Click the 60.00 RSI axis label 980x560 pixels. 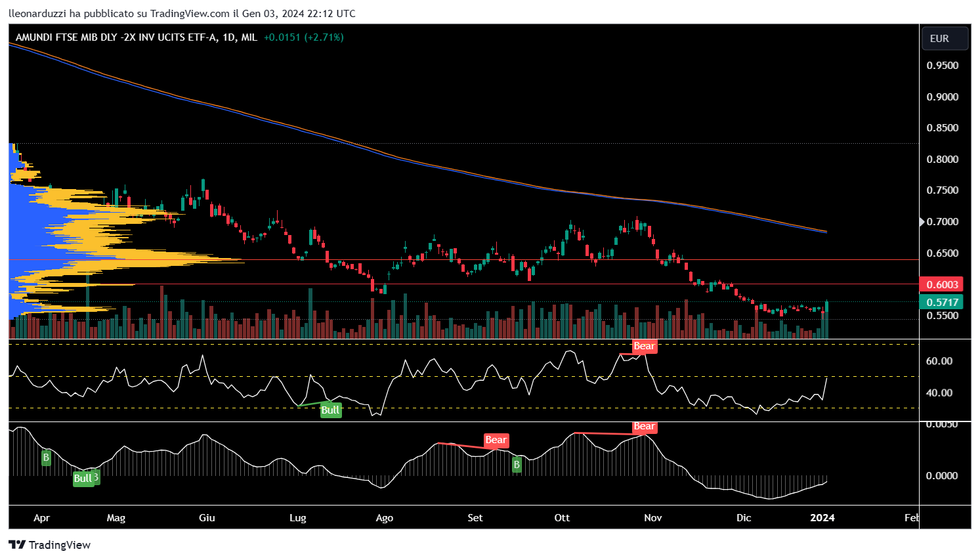[939, 361]
